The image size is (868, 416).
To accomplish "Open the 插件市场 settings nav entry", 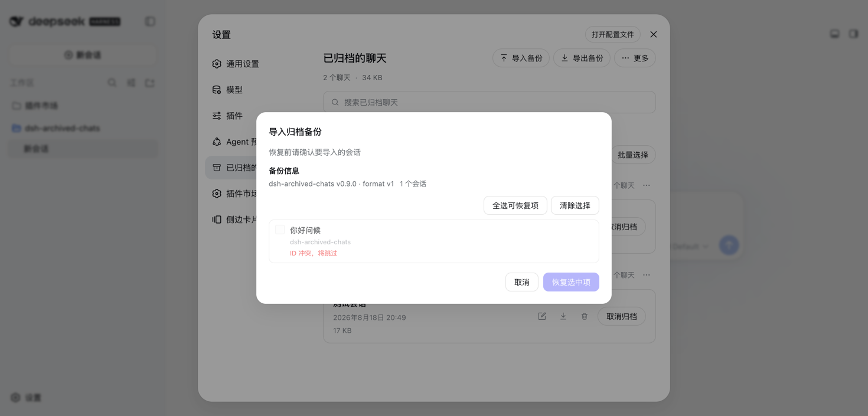I will tap(235, 194).
